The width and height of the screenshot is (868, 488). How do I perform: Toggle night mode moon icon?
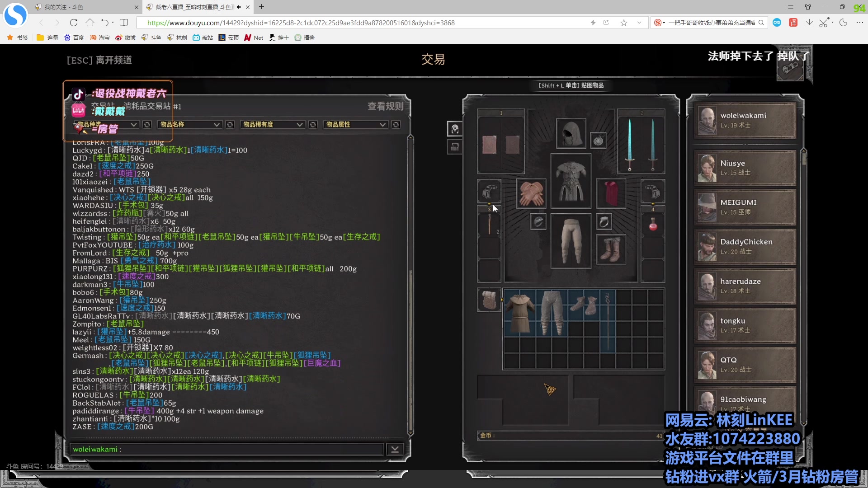(x=843, y=23)
